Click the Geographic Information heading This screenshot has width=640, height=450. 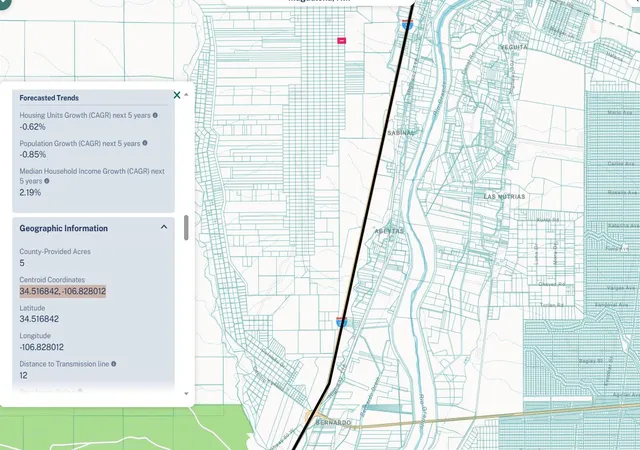(64, 228)
